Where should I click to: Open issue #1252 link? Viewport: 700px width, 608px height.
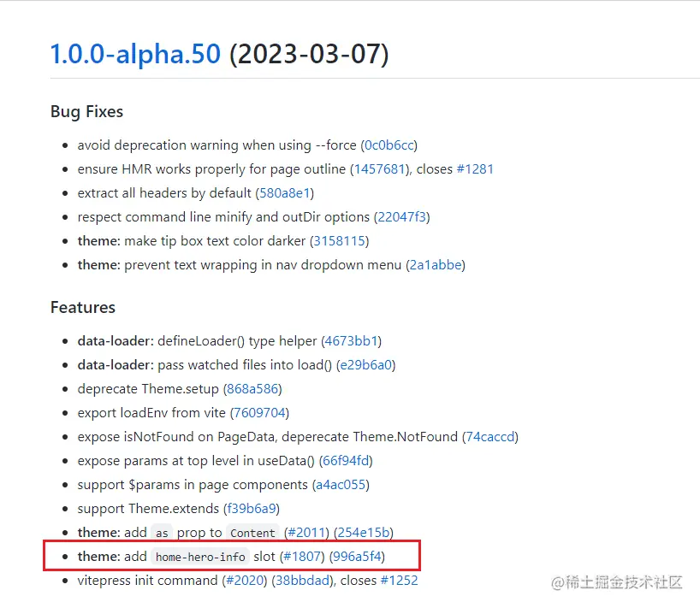400,581
